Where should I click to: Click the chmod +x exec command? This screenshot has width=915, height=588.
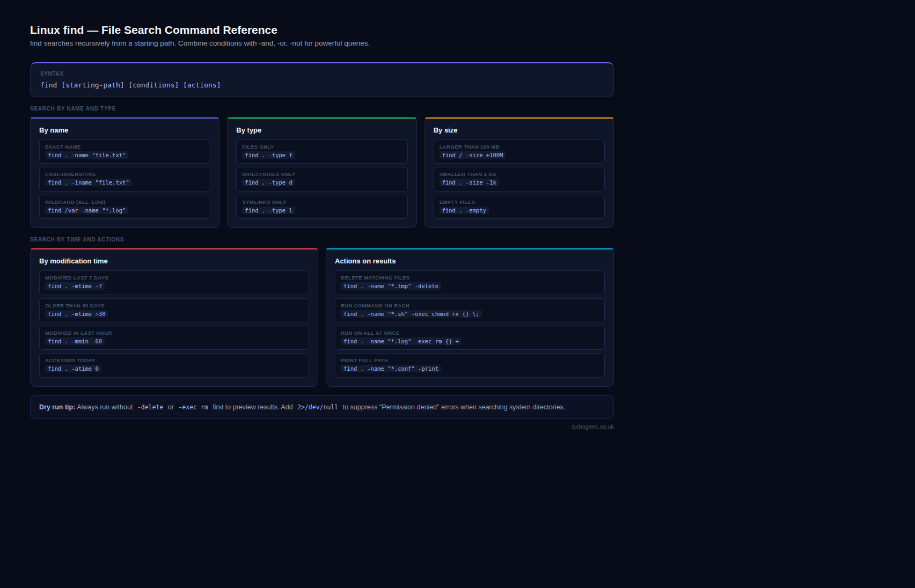[411, 314]
